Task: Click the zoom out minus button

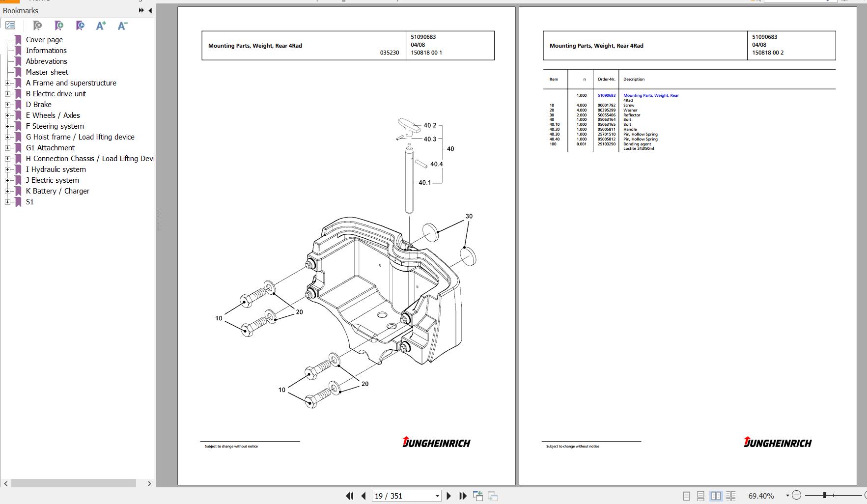Action: coord(797,495)
